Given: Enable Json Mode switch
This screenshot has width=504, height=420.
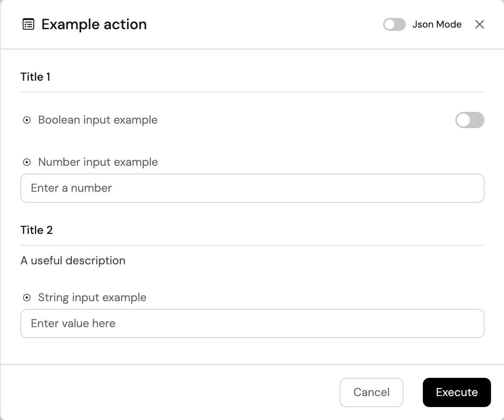Looking at the screenshot, I should pyautogui.click(x=394, y=24).
